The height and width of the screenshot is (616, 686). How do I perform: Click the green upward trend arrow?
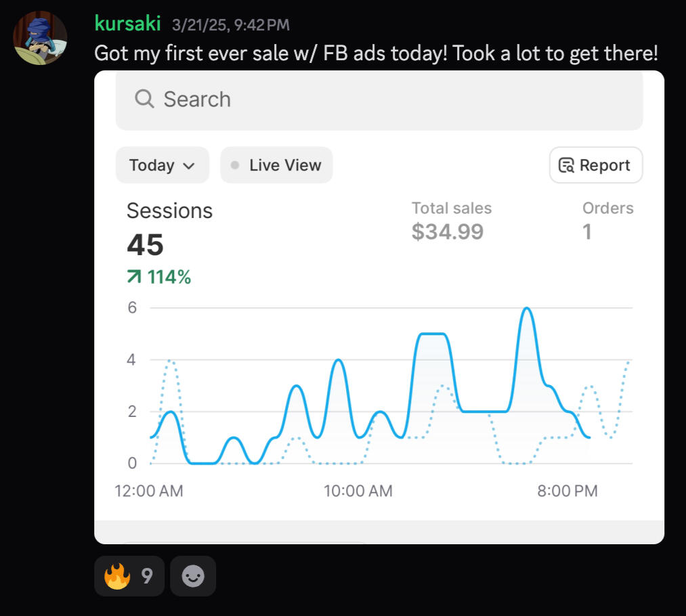coord(135,276)
